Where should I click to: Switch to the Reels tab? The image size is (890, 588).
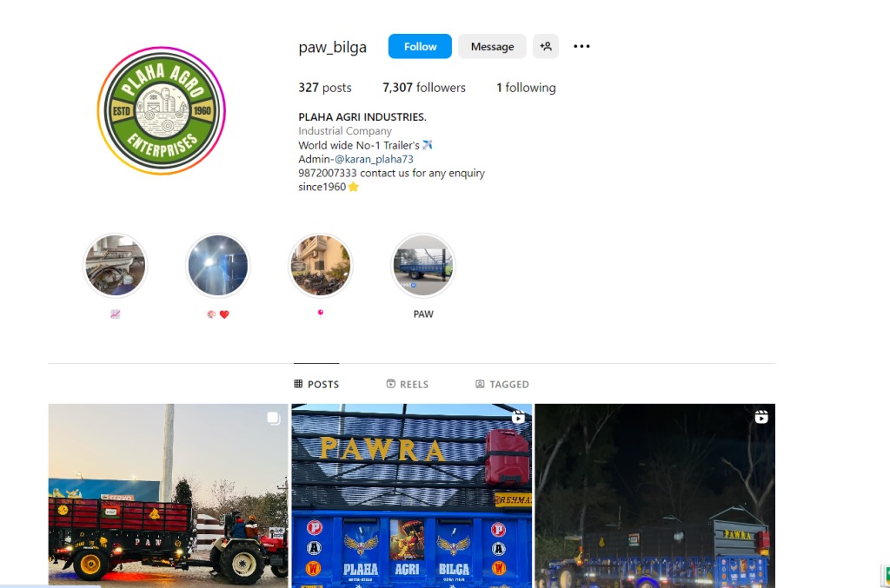click(x=407, y=385)
